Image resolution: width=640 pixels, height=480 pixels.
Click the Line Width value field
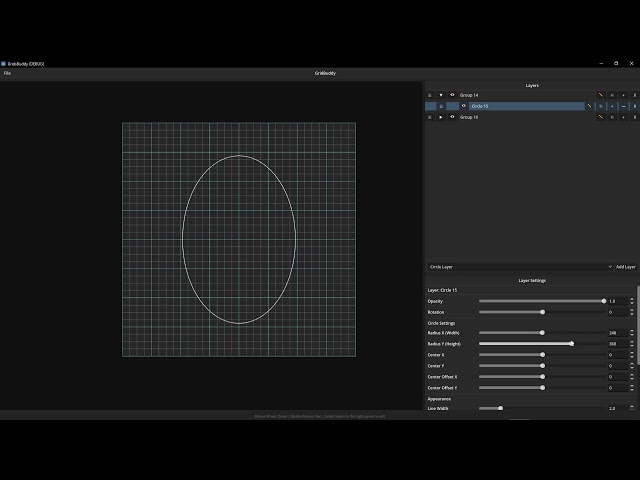(x=618, y=409)
